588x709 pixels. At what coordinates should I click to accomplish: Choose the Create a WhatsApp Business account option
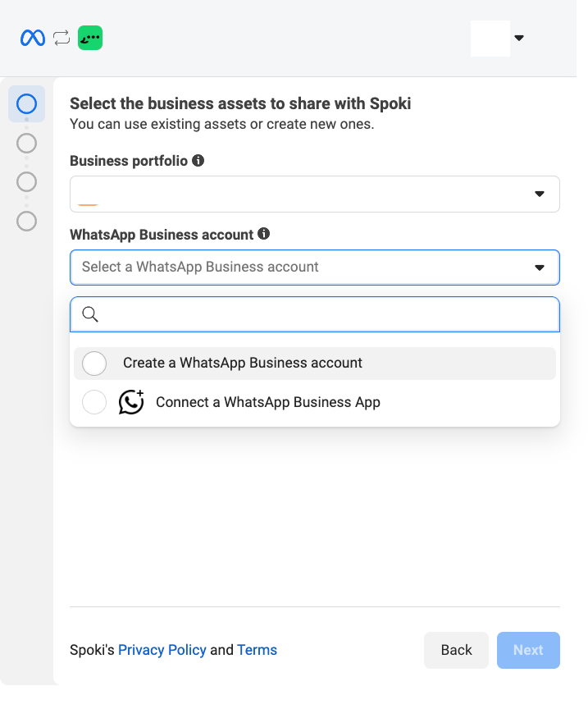pos(243,363)
